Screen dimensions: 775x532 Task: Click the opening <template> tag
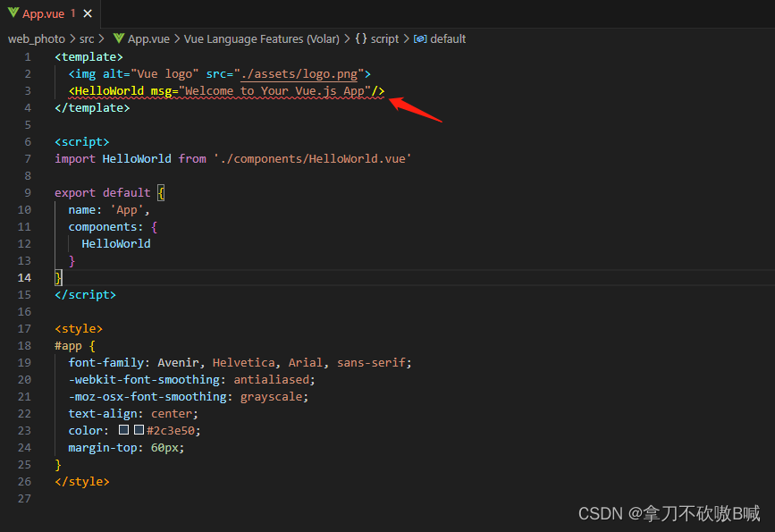pyautogui.click(x=89, y=57)
